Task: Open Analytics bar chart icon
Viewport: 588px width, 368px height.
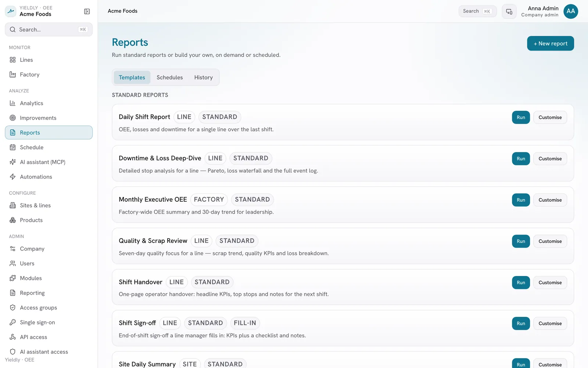Action: pyautogui.click(x=12, y=103)
